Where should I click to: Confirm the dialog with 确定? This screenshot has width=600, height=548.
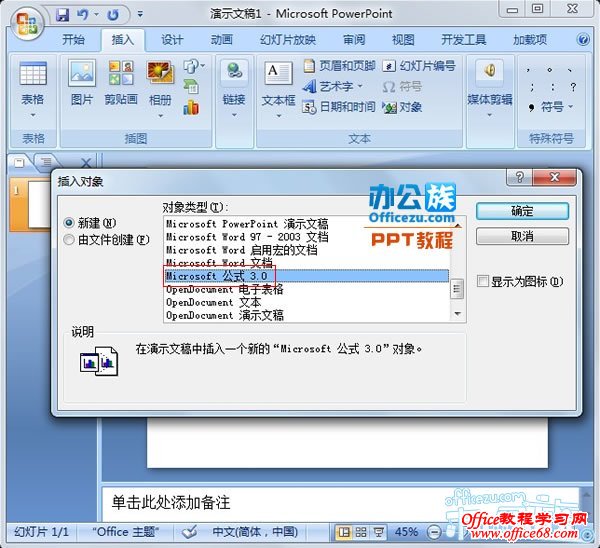pos(522,211)
